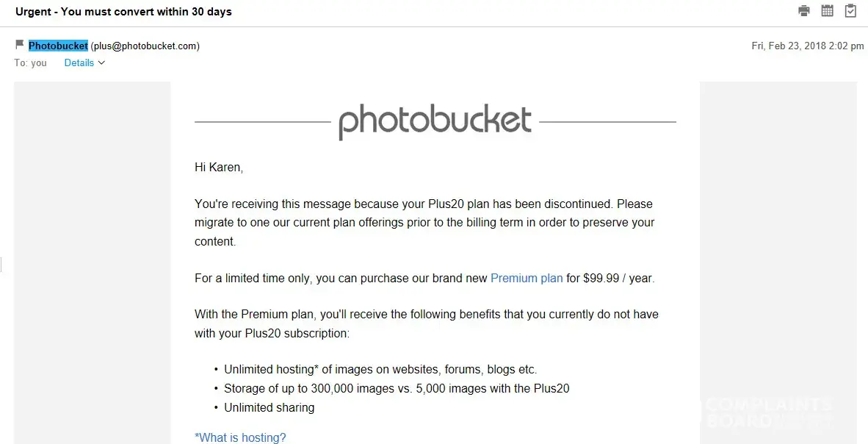Click the clipboard task icon
Viewport: 868px width, 444px height.
(850, 11)
